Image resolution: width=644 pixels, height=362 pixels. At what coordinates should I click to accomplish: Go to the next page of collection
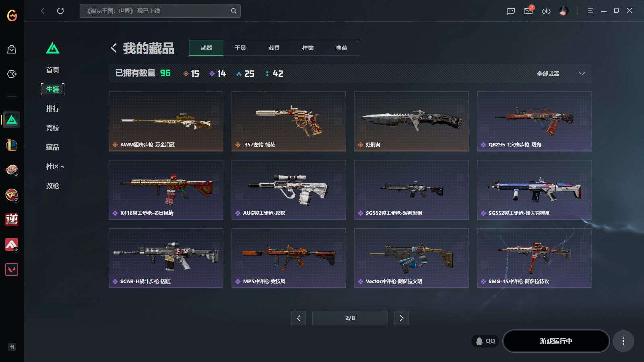coord(401,318)
